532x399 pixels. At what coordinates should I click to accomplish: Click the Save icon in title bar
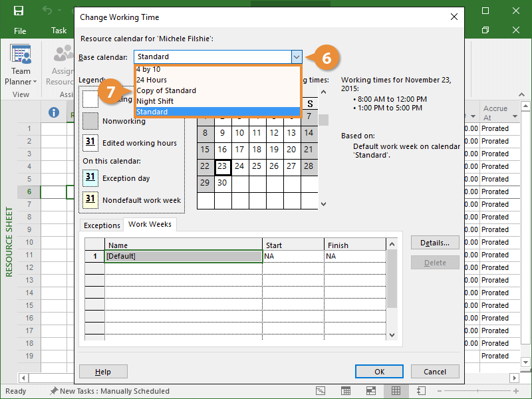tap(19, 11)
